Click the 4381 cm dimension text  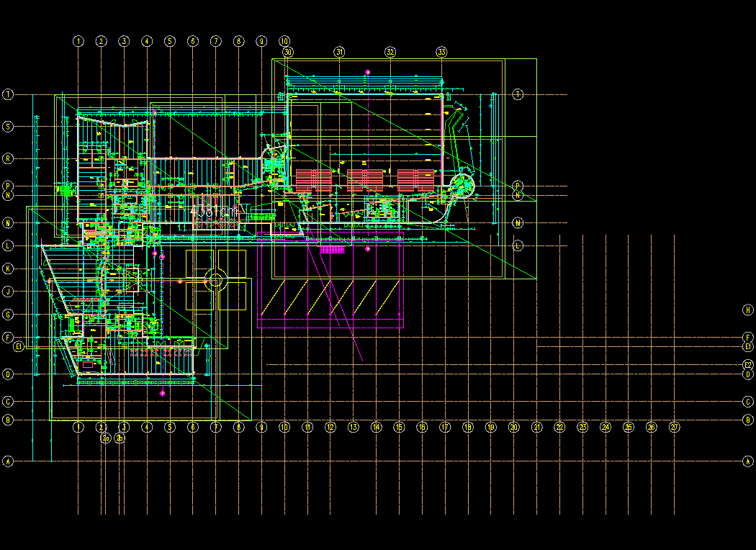coord(214,212)
